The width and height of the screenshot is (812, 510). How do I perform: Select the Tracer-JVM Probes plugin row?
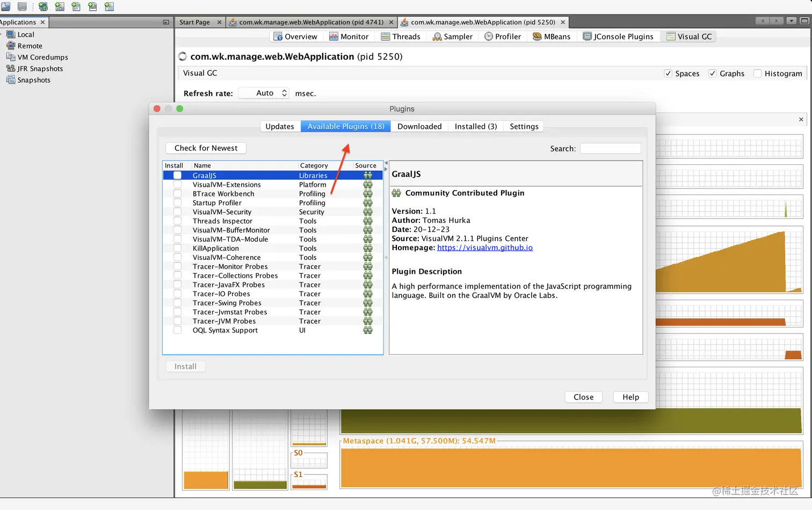tap(273, 321)
